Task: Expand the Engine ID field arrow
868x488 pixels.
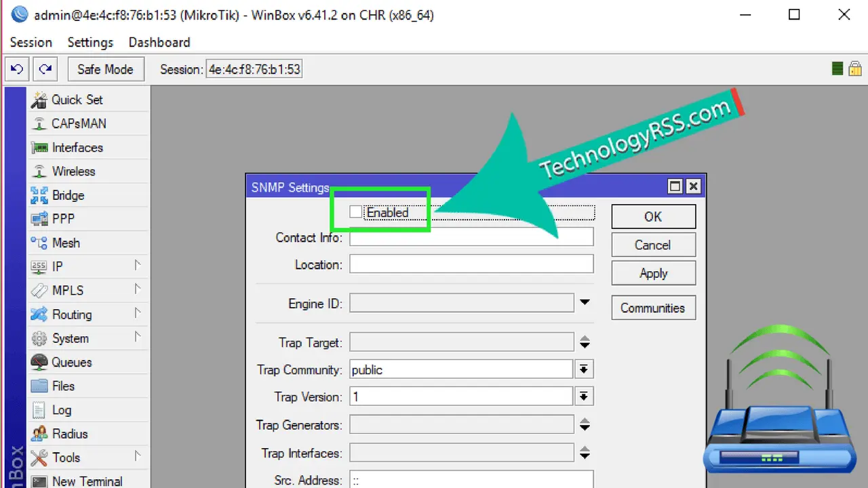Action: [584, 302]
